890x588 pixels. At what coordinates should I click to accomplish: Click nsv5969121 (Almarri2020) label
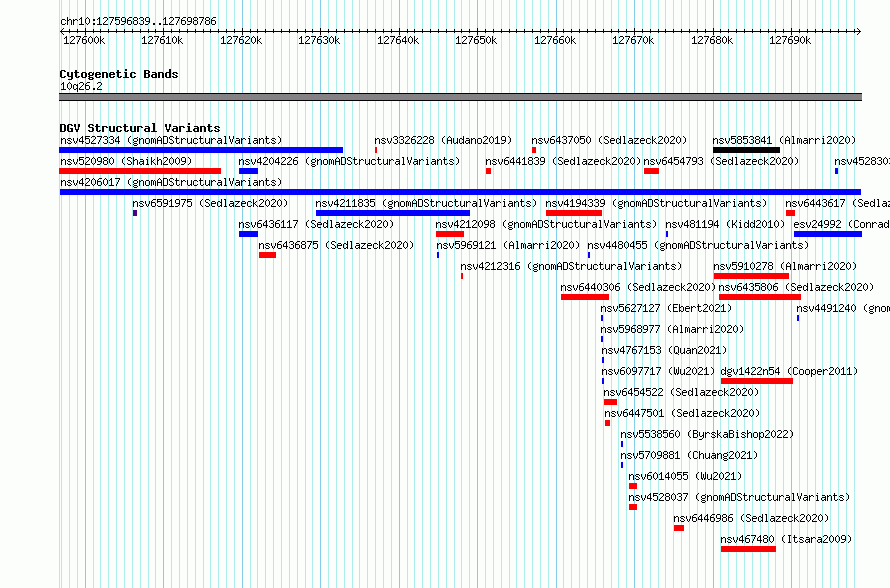point(508,245)
